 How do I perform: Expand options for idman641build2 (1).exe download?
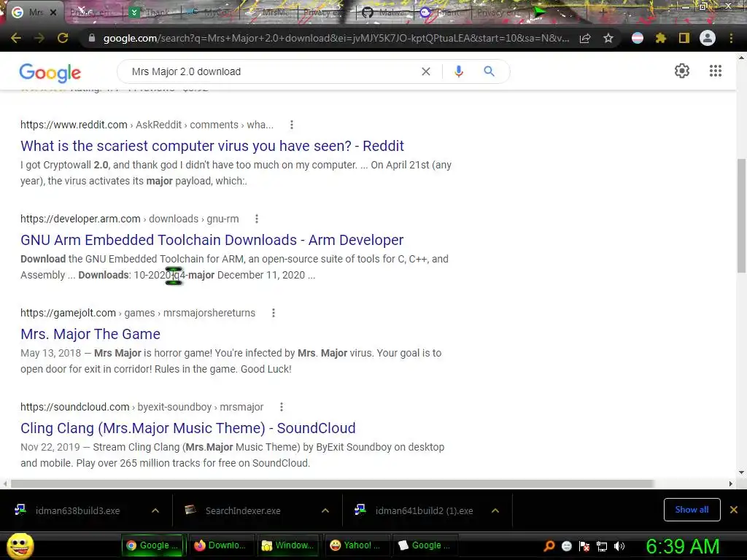(x=495, y=510)
